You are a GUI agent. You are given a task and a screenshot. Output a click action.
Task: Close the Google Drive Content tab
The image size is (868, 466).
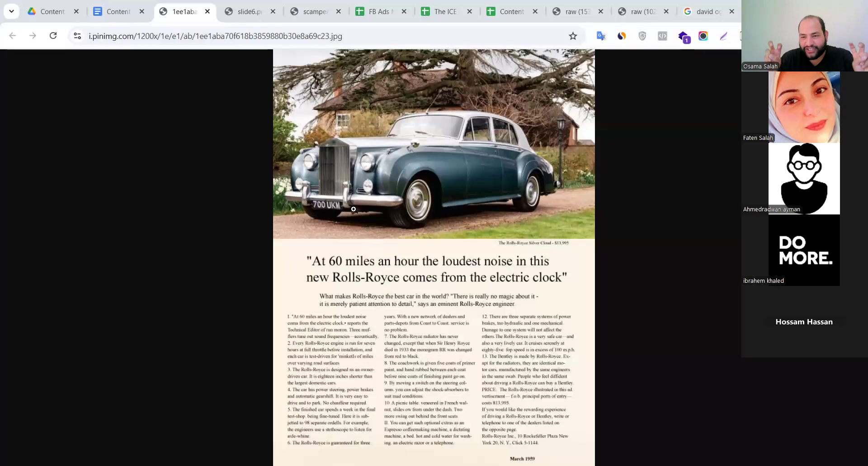(x=76, y=11)
